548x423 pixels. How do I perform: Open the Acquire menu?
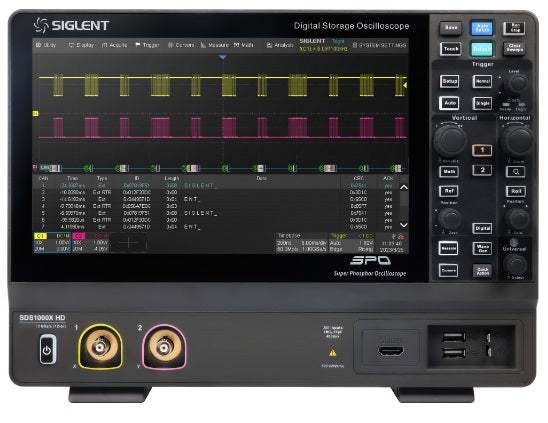pos(115,45)
